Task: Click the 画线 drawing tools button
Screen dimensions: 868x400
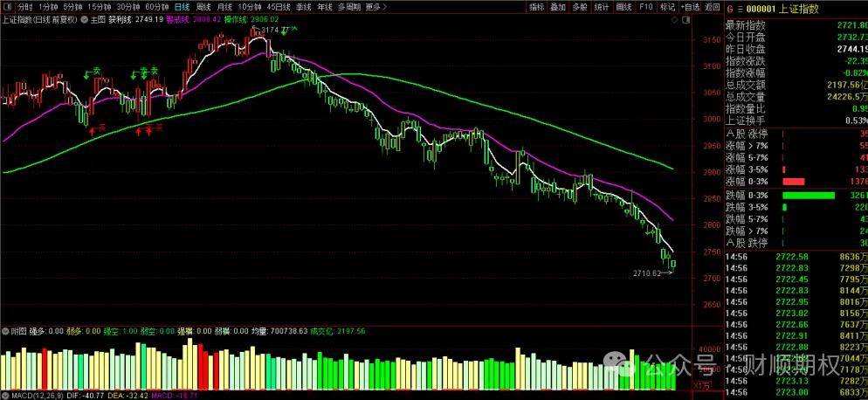Action: coord(623,7)
